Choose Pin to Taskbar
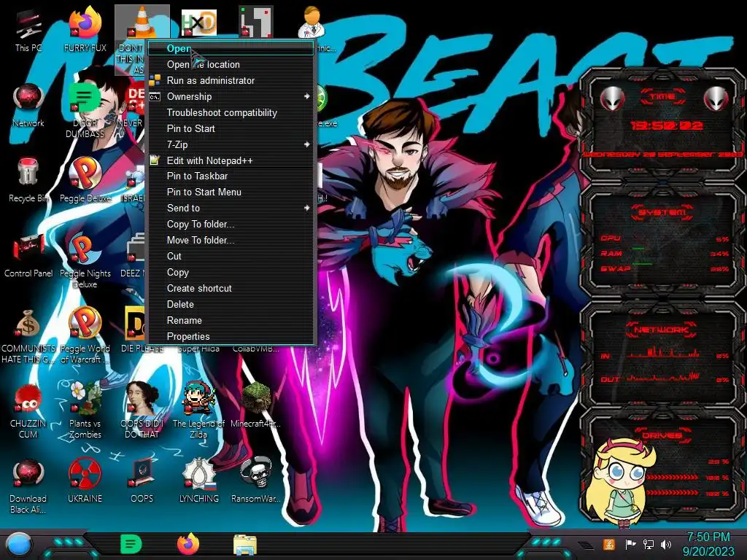The height and width of the screenshot is (560, 747). [231, 176]
